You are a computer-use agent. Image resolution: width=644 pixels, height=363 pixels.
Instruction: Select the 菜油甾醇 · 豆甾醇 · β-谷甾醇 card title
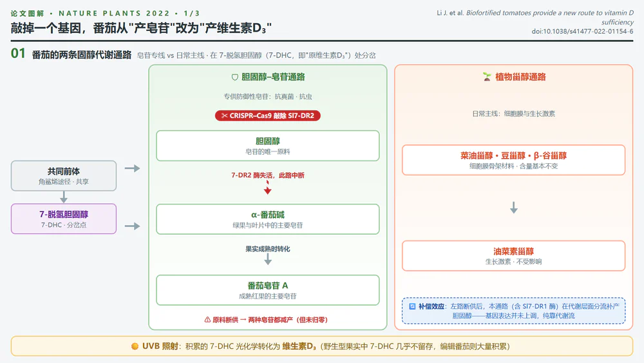click(x=514, y=155)
